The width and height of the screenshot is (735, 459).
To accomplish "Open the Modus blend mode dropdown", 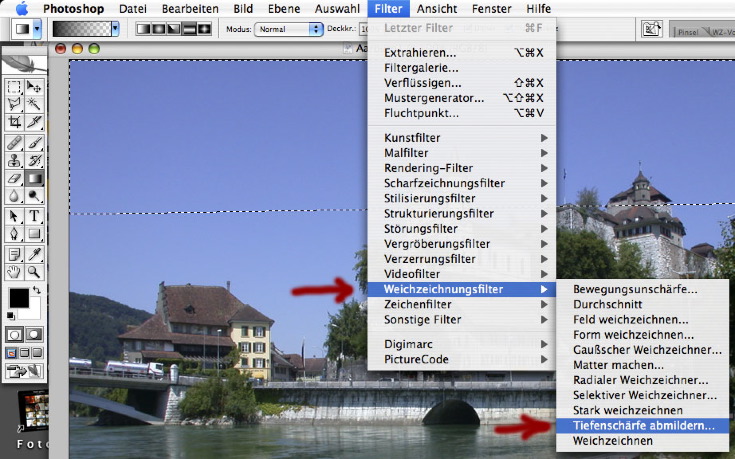I will click(x=289, y=29).
